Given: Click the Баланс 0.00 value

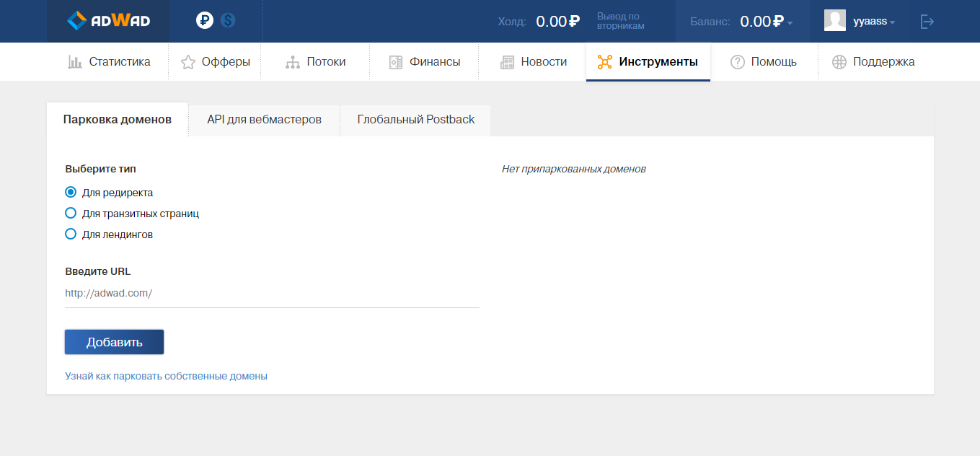Looking at the screenshot, I should click(x=762, y=22).
